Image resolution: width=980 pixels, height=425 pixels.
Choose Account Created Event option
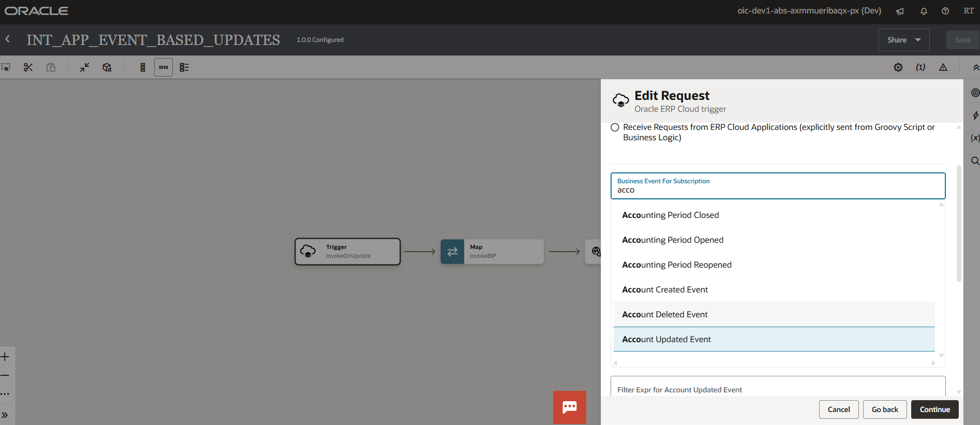click(774, 289)
